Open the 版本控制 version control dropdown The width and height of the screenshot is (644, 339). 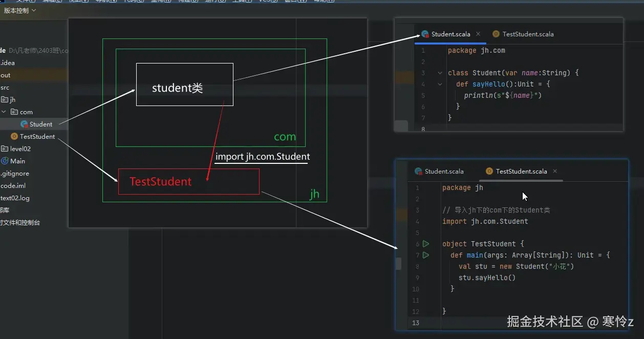coord(20,10)
